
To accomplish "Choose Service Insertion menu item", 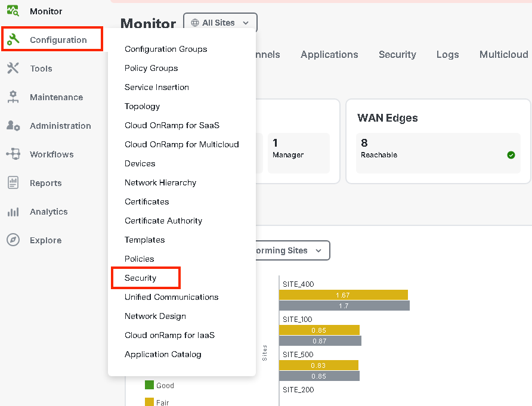I will 156,87.
